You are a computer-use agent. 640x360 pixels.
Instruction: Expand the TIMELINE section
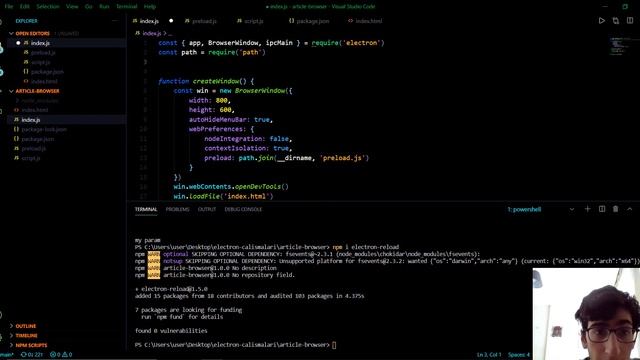tap(26, 336)
